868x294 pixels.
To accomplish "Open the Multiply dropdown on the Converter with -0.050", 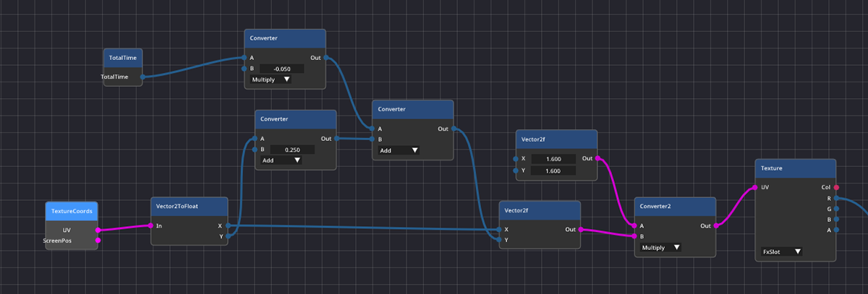I will coord(271,79).
